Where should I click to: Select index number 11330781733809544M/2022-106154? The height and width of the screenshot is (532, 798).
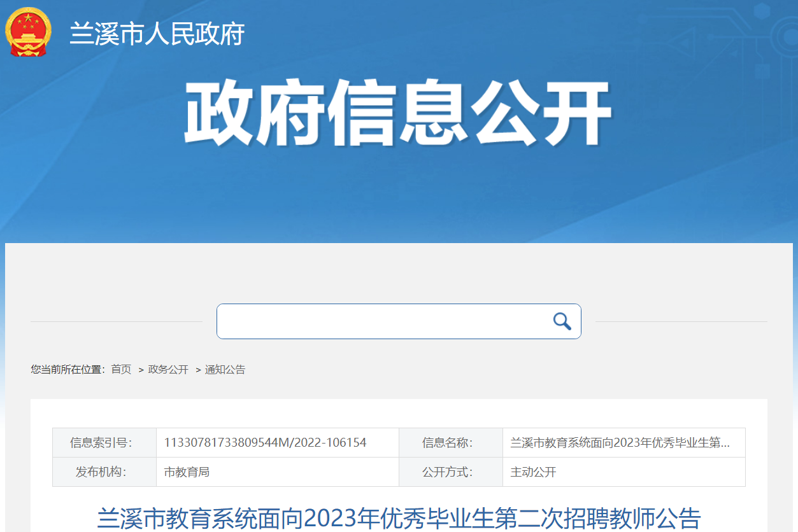(x=266, y=442)
